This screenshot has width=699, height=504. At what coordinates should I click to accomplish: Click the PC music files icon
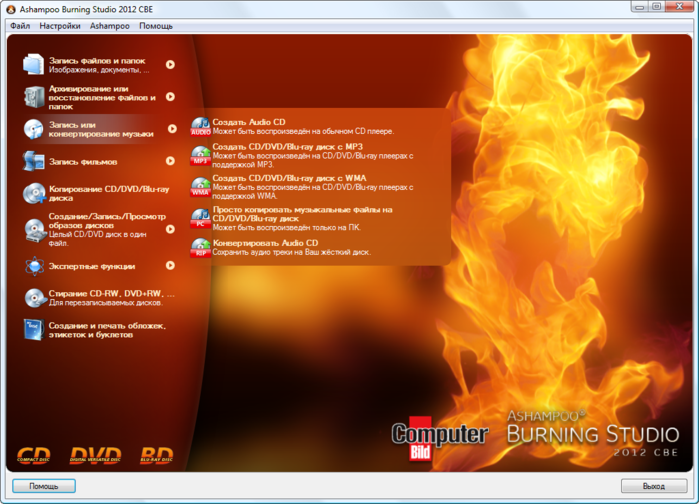[201, 218]
